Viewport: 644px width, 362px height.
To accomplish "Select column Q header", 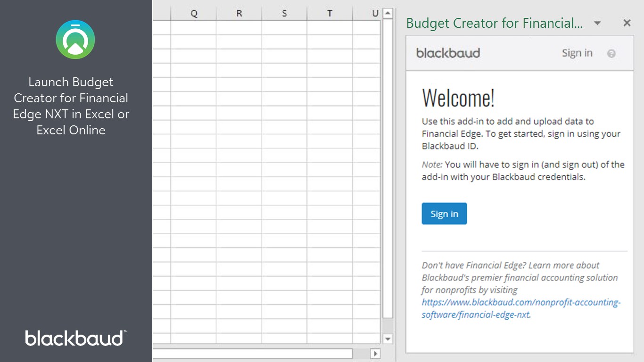I will coord(194,14).
